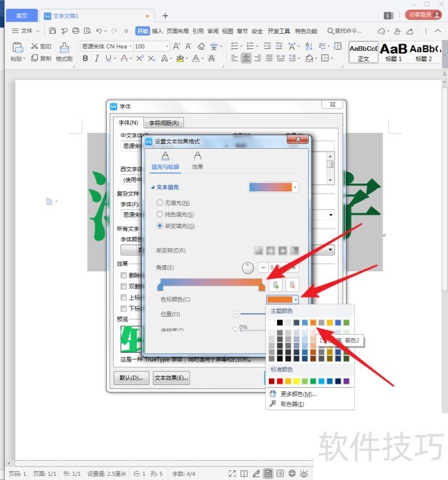
Task: Open the font name dropdown in ribbon
Action: (130, 46)
